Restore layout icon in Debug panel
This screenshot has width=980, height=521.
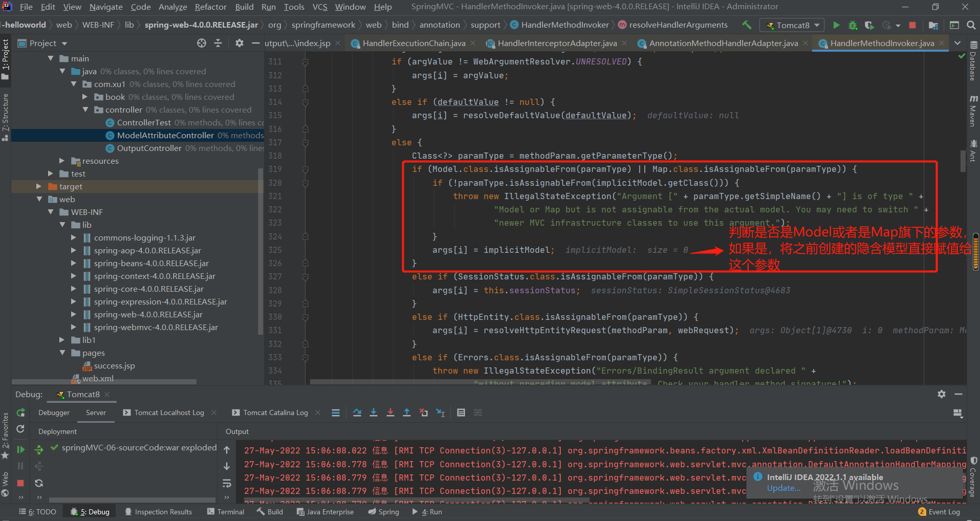pos(958,413)
